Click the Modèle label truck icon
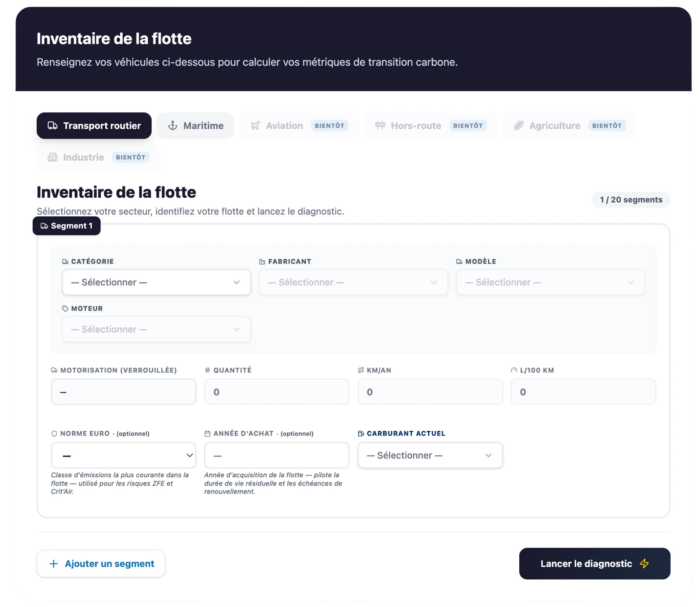Image resolution: width=700 pixels, height=607 pixels. tap(459, 262)
